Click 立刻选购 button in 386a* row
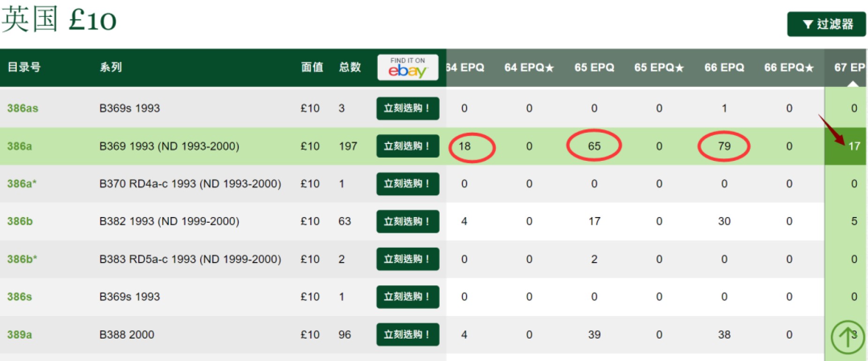Viewport: 868px width, 361px height. pyautogui.click(x=408, y=184)
